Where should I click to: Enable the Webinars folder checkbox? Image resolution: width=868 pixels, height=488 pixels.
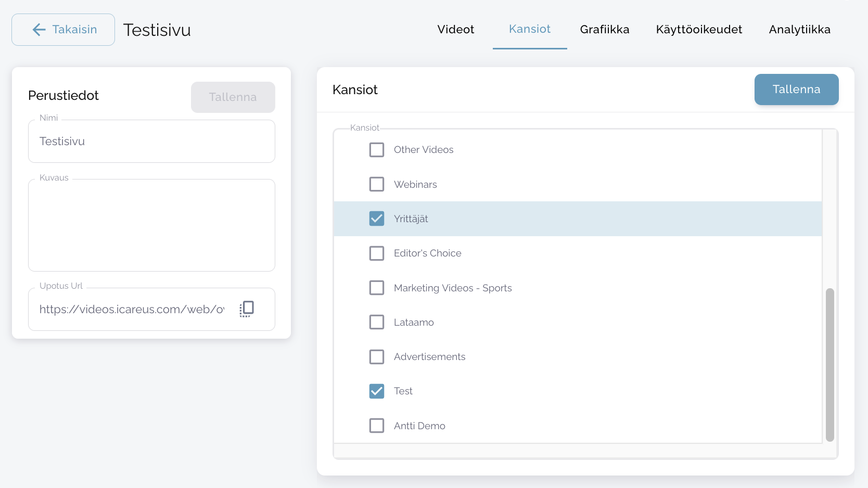pyautogui.click(x=376, y=184)
